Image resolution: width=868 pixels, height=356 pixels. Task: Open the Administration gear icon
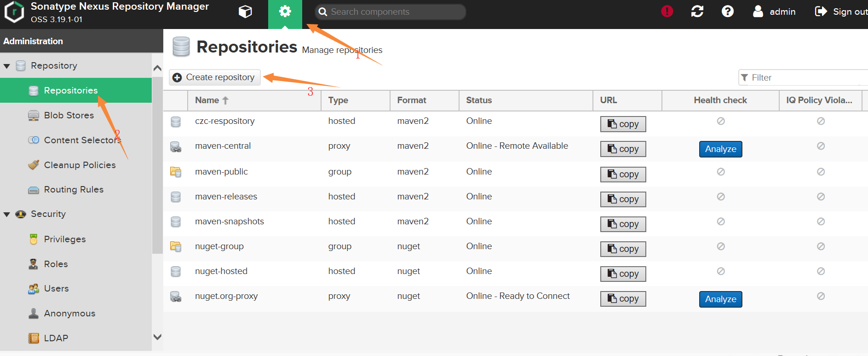[x=285, y=12]
